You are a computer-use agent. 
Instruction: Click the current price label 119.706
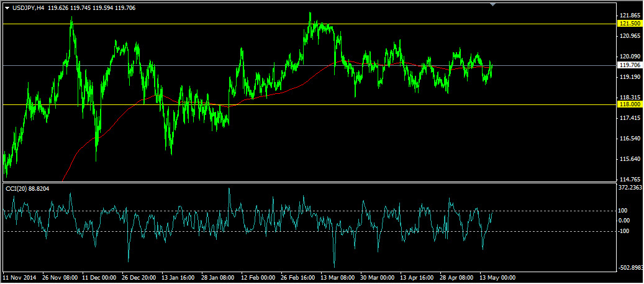(630, 65)
